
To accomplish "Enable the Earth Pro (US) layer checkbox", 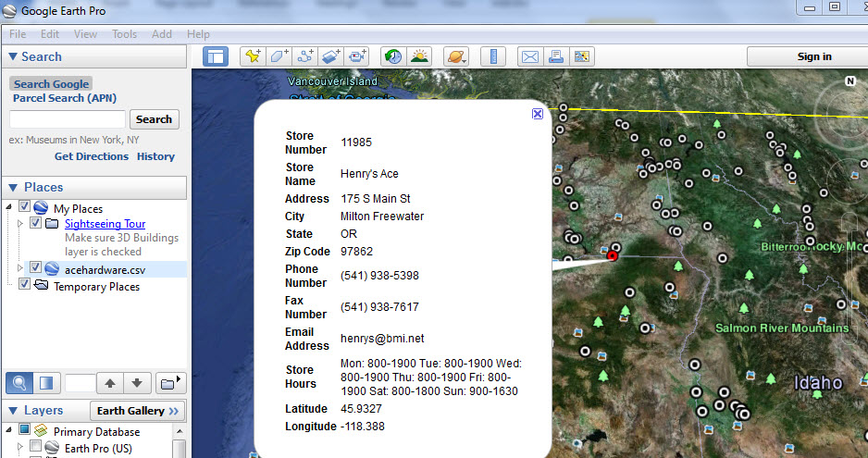I will tap(35, 446).
